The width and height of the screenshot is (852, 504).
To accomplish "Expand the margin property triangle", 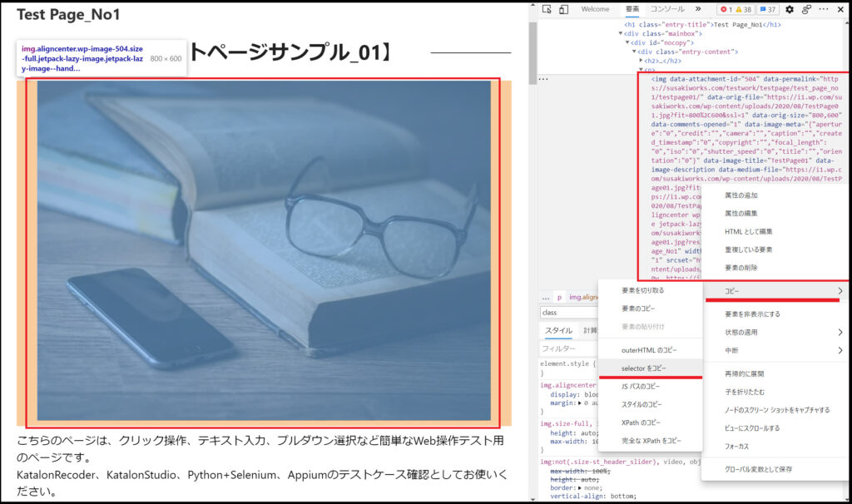I will click(x=579, y=403).
